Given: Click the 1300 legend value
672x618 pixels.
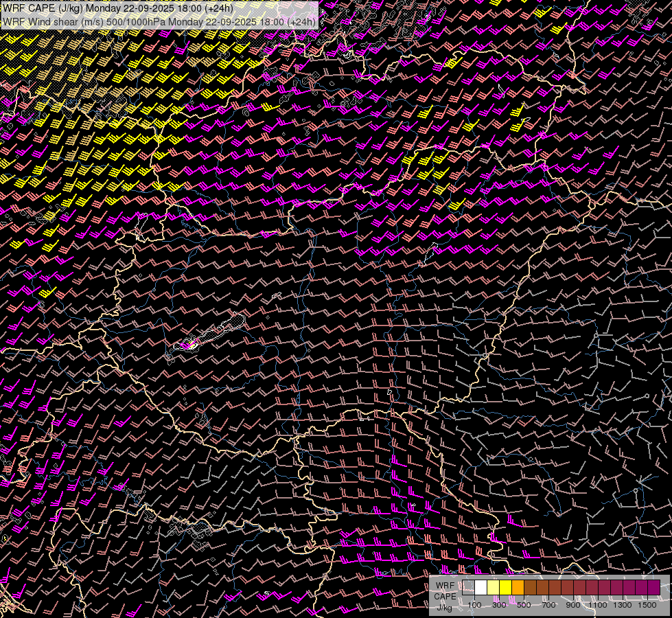Looking at the screenshot, I should click(623, 605).
